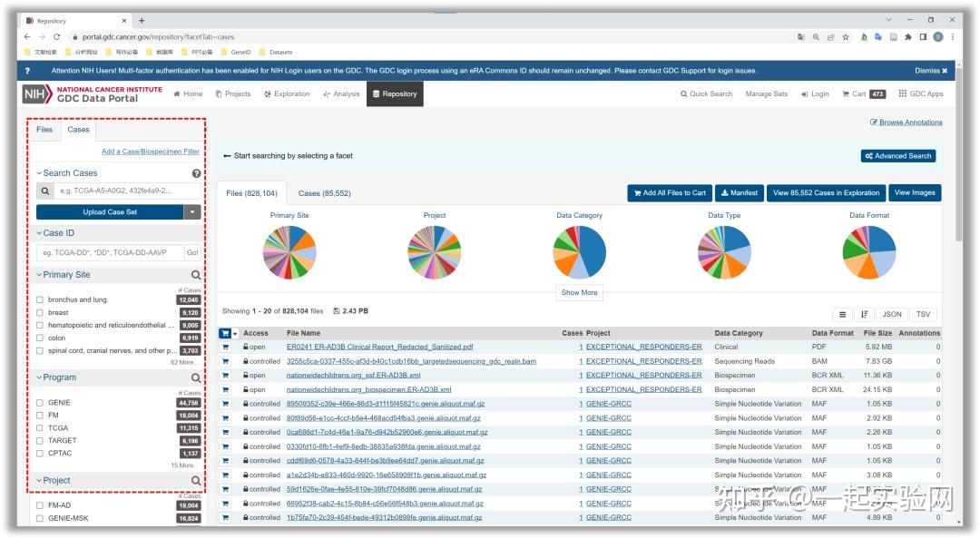Click cart icon for 89509352 genie maf file

point(225,404)
